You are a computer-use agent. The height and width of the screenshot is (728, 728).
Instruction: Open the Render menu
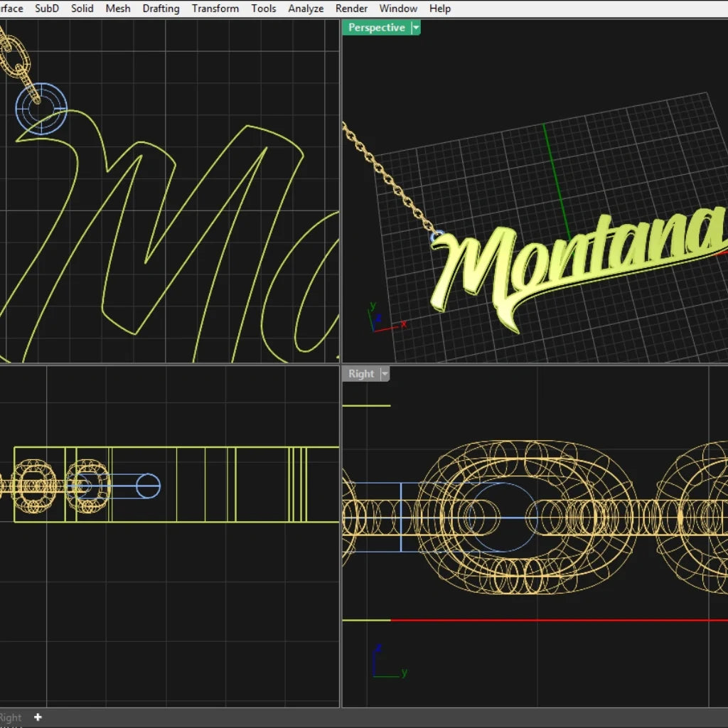351,9
